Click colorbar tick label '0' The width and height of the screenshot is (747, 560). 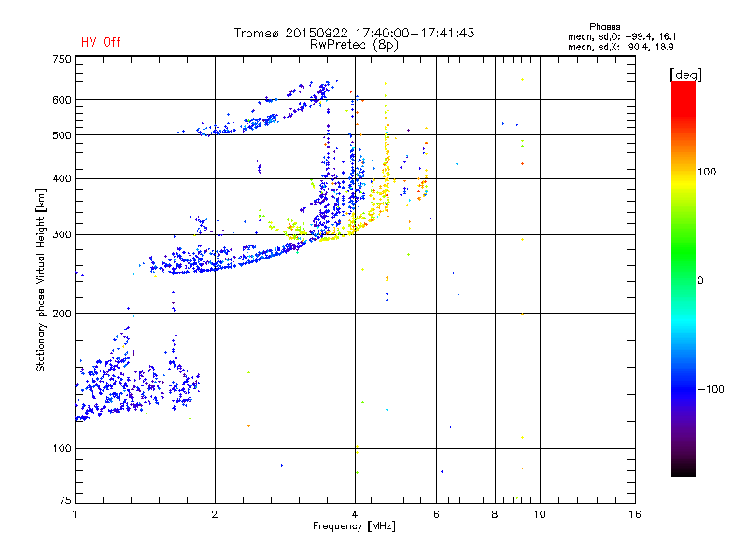coord(700,280)
